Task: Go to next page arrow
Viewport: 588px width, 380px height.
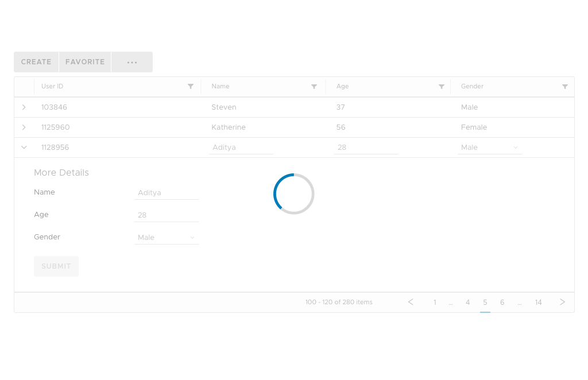Action: pyautogui.click(x=562, y=302)
